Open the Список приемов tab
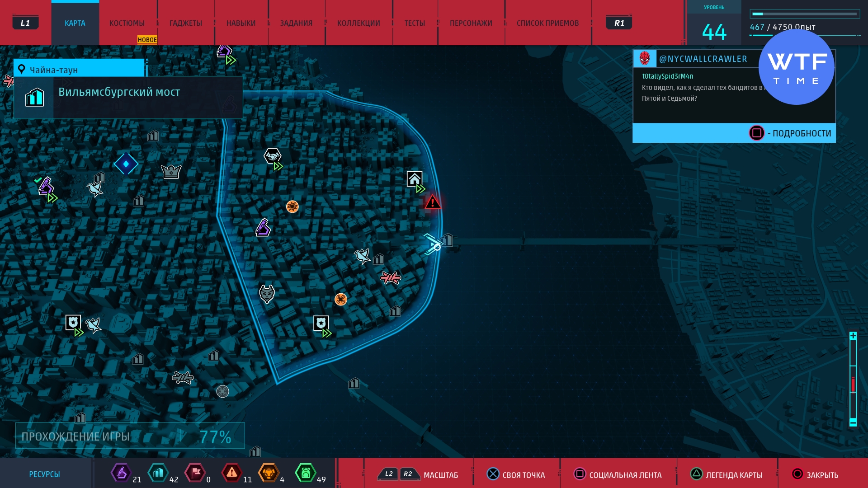Screen dimensions: 868x488 547,23
